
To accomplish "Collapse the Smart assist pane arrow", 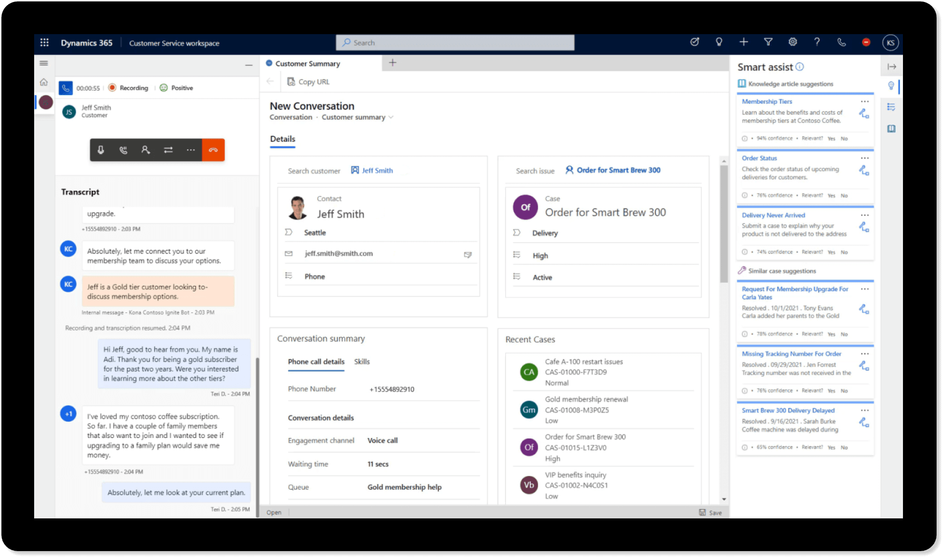I will [892, 67].
